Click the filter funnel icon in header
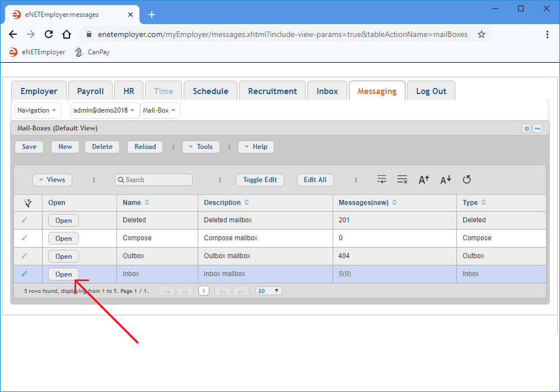 (x=27, y=203)
